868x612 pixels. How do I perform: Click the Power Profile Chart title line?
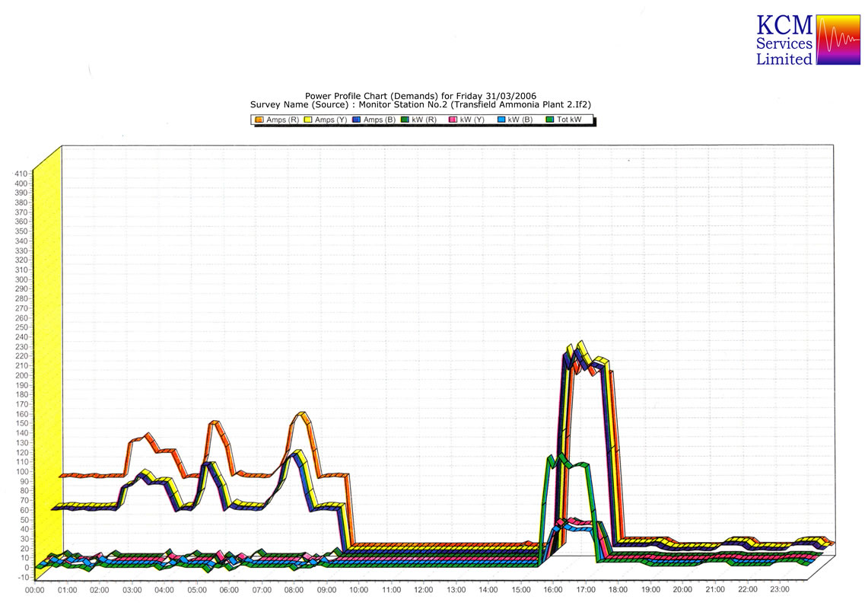[x=421, y=96]
